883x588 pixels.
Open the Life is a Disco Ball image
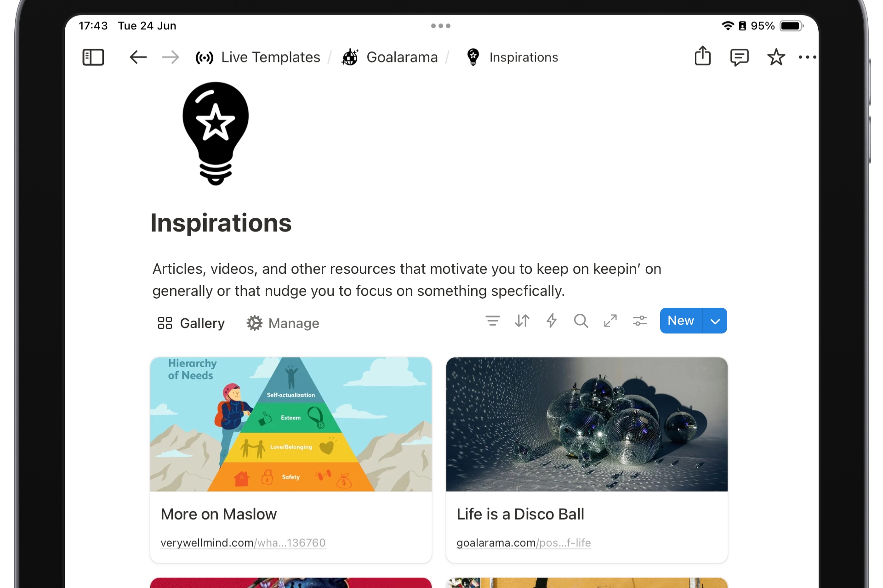pos(587,424)
